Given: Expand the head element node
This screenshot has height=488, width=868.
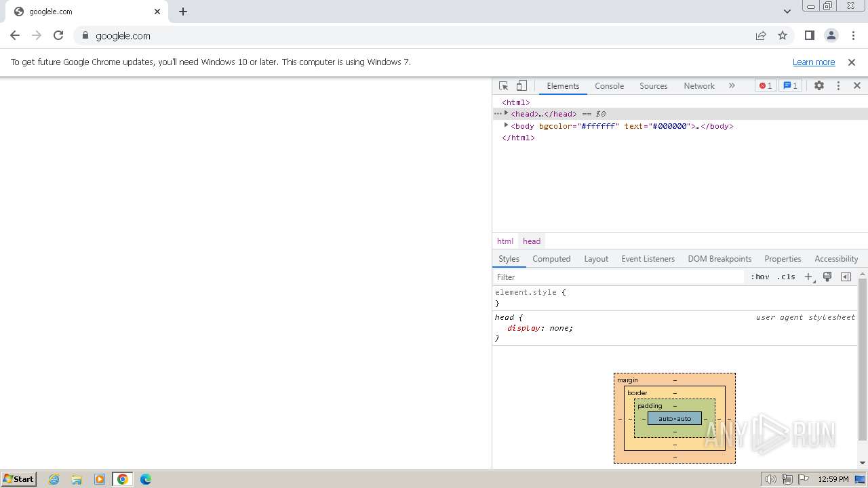Looking at the screenshot, I should (506, 114).
